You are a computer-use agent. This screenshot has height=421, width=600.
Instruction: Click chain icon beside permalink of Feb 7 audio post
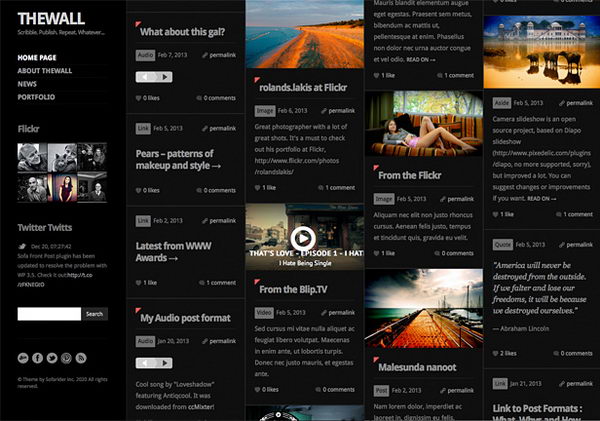click(205, 55)
